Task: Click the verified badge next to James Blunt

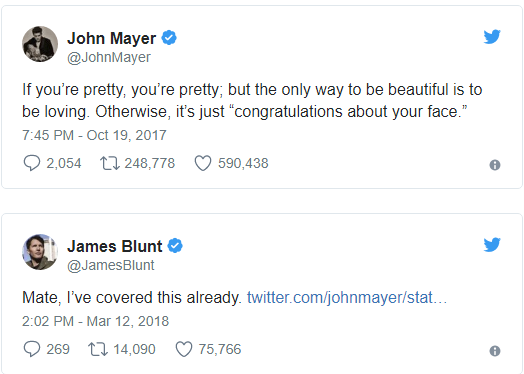Action: [x=175, y=246]
